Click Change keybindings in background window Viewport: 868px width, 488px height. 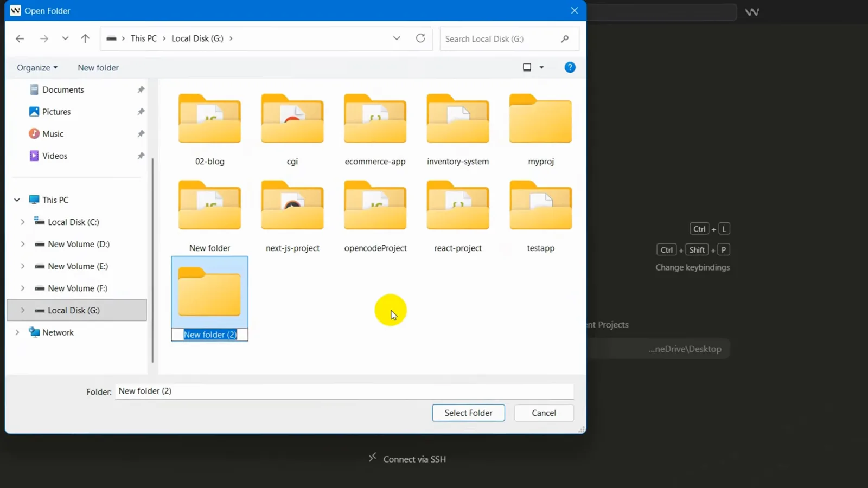693,267
